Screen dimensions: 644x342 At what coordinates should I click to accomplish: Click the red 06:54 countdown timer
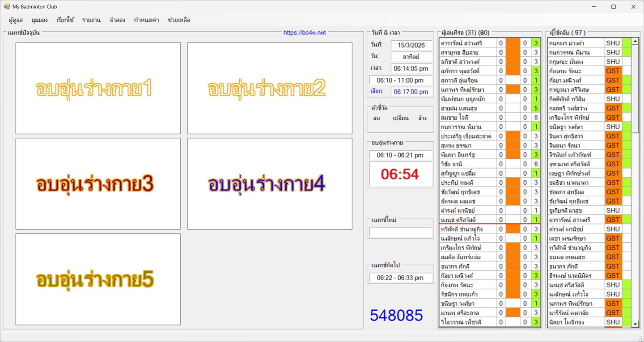400,174
